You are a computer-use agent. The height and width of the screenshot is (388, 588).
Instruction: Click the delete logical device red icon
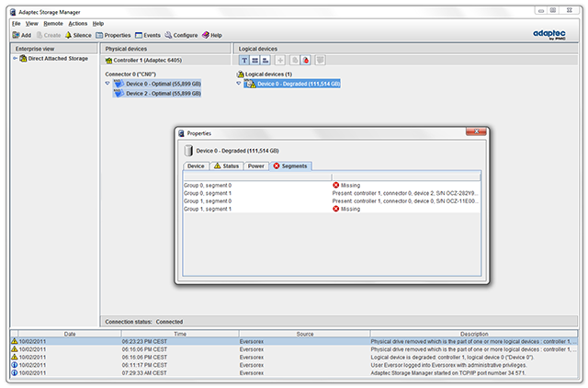tap(306, 60)
